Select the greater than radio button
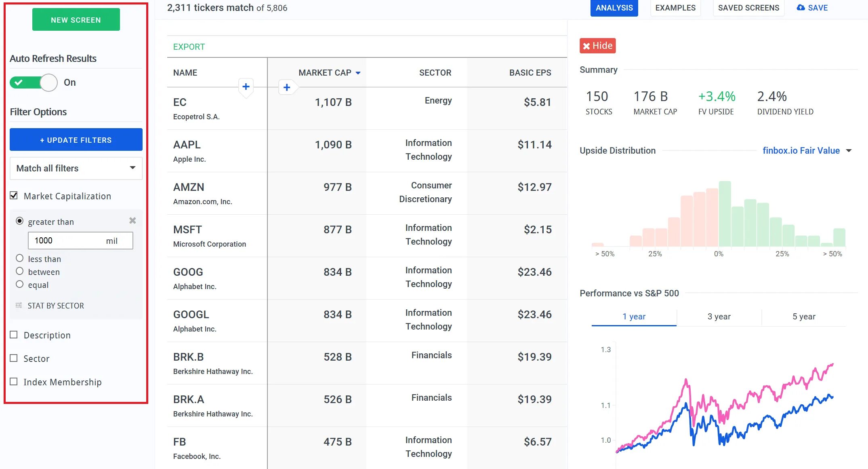The width and height of the screenshot is (868, 469). (x=19, y=221)
